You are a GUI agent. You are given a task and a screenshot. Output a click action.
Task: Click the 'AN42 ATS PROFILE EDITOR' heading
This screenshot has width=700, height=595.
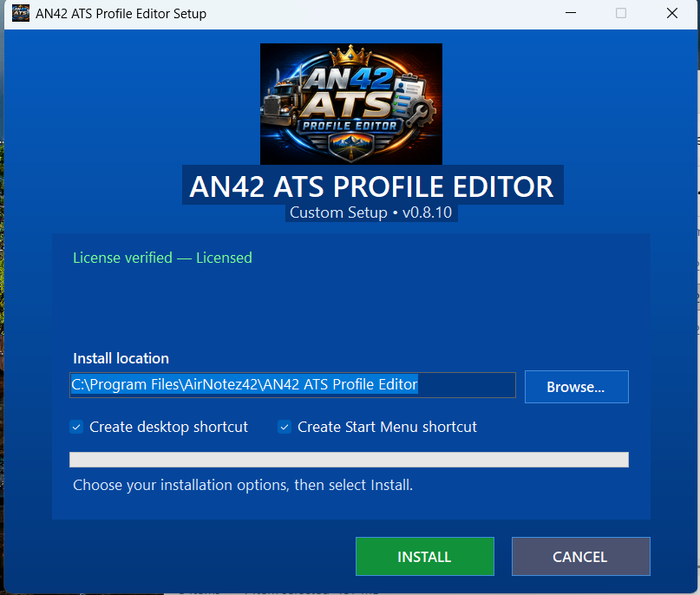372,186
